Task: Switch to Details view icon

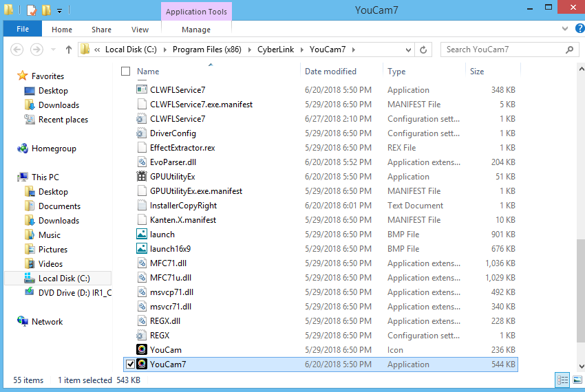Action: (562, 380)
